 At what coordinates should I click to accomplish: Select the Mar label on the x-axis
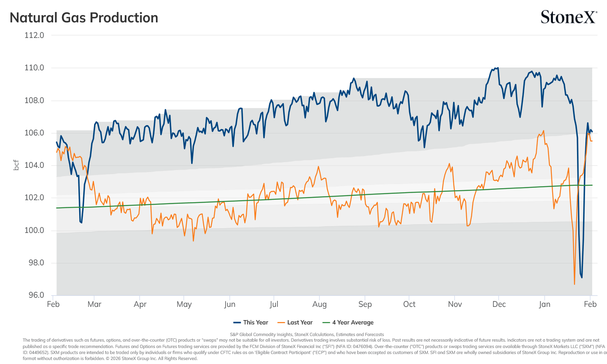[94, 304]
